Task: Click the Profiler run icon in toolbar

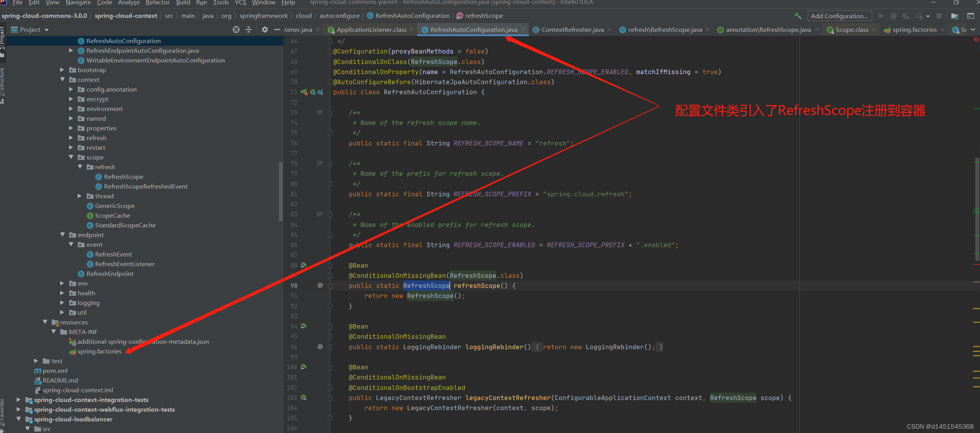Action: click(919, 16)
